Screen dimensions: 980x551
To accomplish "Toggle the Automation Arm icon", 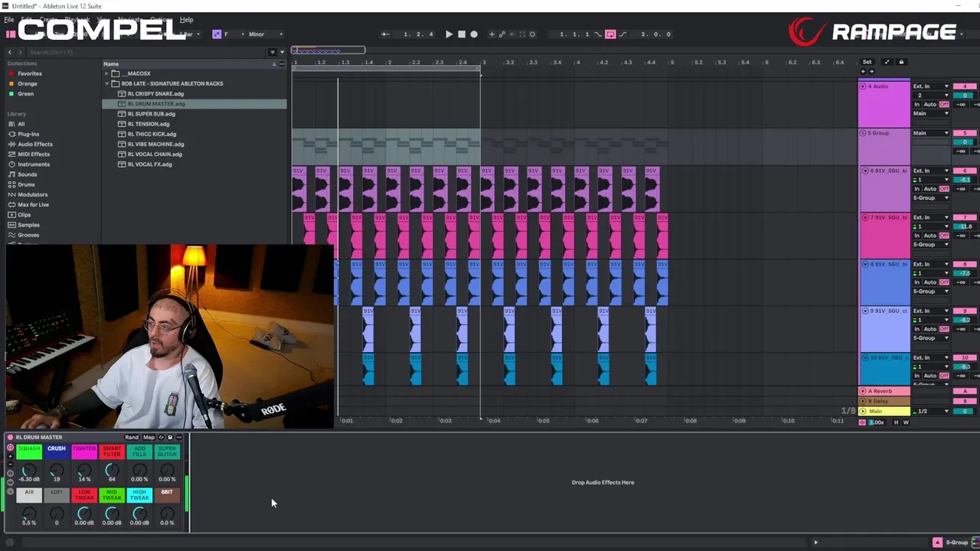I will click(502, 34).
